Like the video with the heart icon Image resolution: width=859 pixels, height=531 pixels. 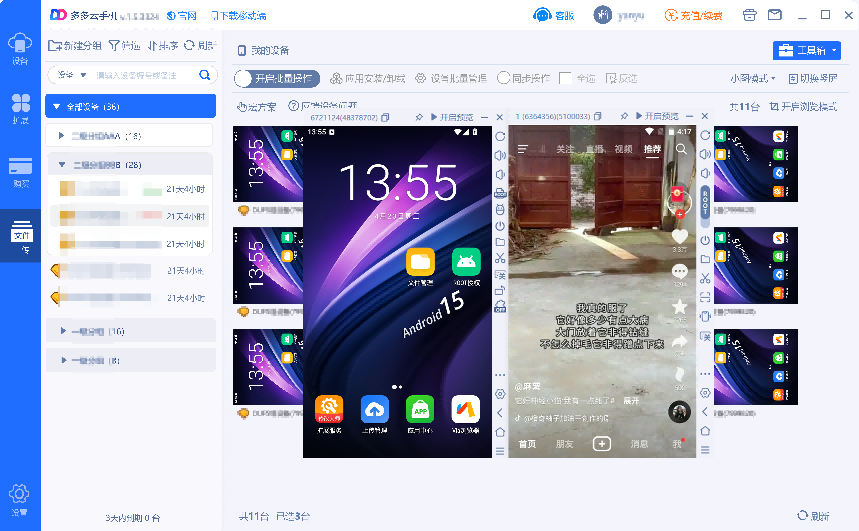(679, 237)
